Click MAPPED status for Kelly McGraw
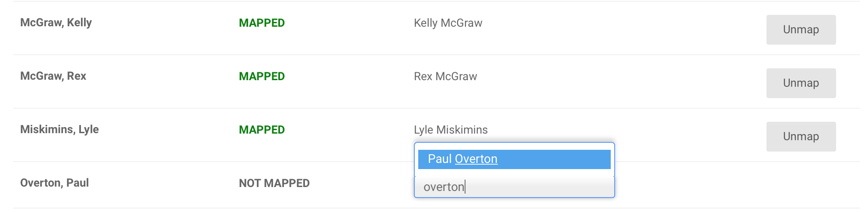Screen dimensions: 868x212 (262, 23)
